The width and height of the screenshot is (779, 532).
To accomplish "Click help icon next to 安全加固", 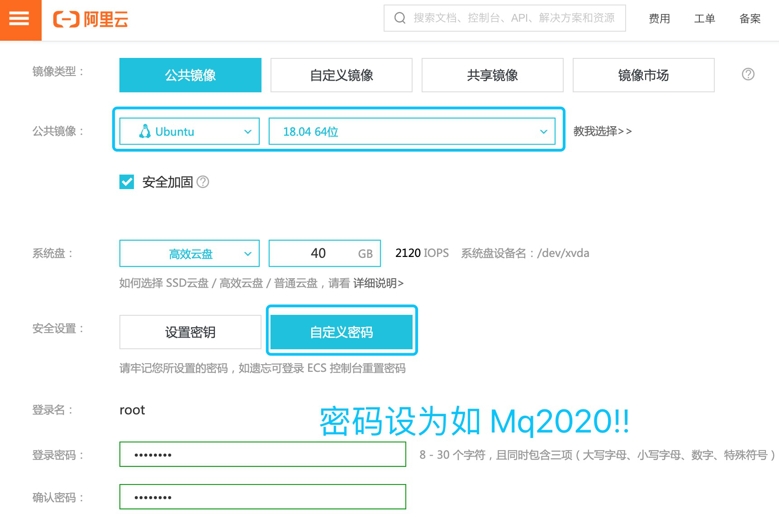I will (203, 182).
